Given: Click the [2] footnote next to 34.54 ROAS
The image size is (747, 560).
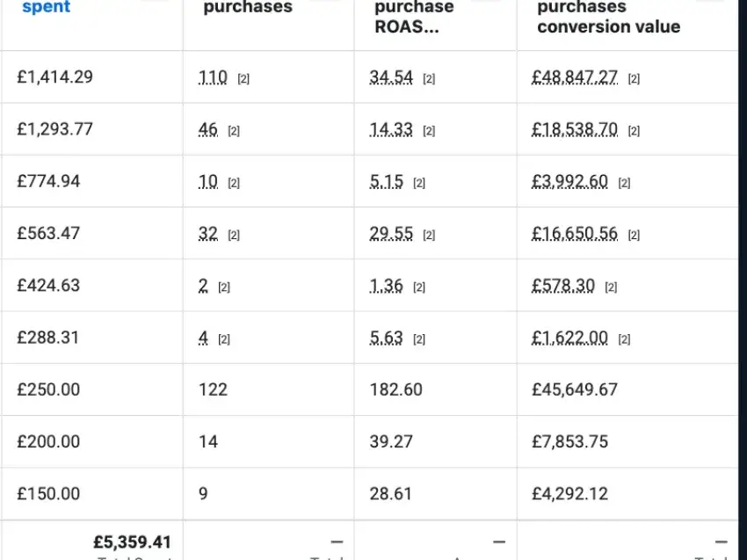Looking at the screenshot, I should tap(429, 78).
